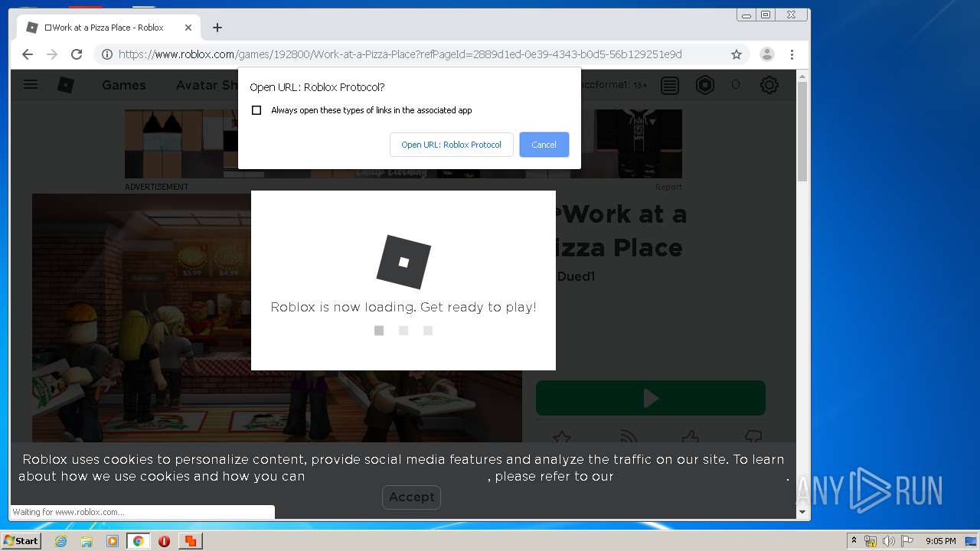Select the Work at a Pizza Place tab
980x551 pixels.
[109, 28]
